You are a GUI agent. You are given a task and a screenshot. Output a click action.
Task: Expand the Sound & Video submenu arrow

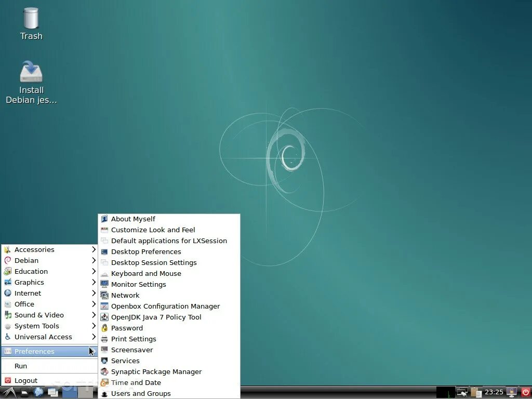[94, 315]
